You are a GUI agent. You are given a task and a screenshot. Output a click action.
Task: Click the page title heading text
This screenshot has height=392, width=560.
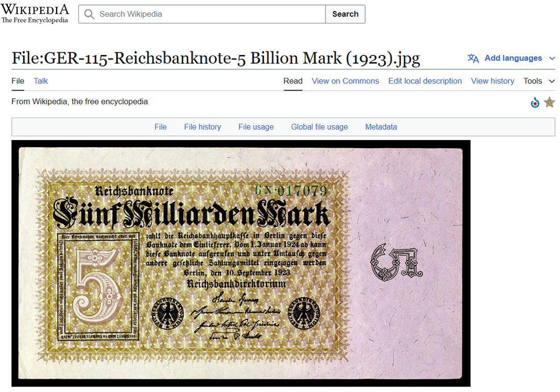[x=216, y=58]
